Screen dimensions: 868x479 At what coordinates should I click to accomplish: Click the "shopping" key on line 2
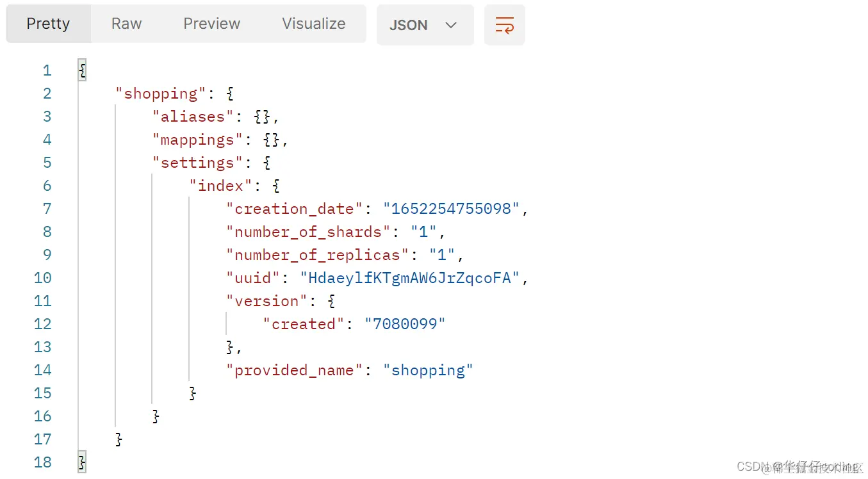(x=161, y=93)
